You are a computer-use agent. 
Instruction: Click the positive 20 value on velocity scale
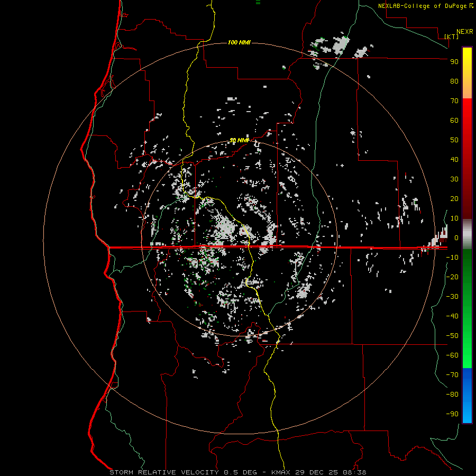click(454, 199)
